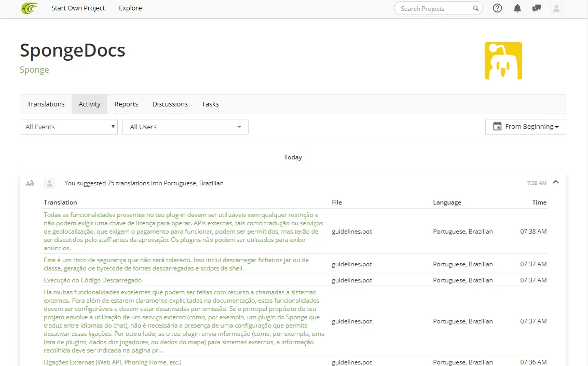Image resolution: width=588 pixels, height=366 pixels.
Task: Open translation 'Ligações Externas (Web API, Phoning Home, etc.)'
Action: pos(113,362)
